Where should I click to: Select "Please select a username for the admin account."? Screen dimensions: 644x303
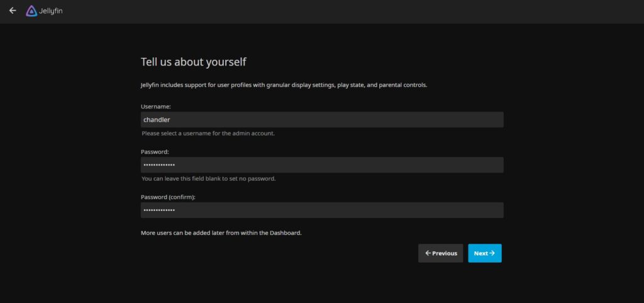coord(208,134)
